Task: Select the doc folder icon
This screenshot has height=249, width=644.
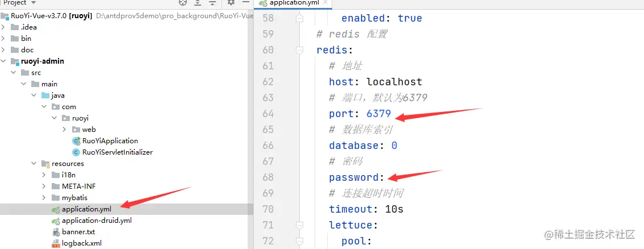Action: coord(15,50)
